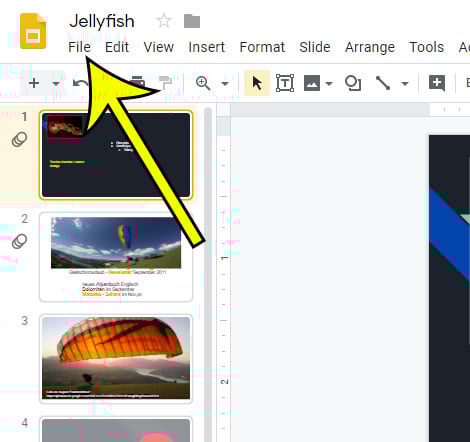Open the Tools menu
The image size is (470, 442).
[427, 47]
